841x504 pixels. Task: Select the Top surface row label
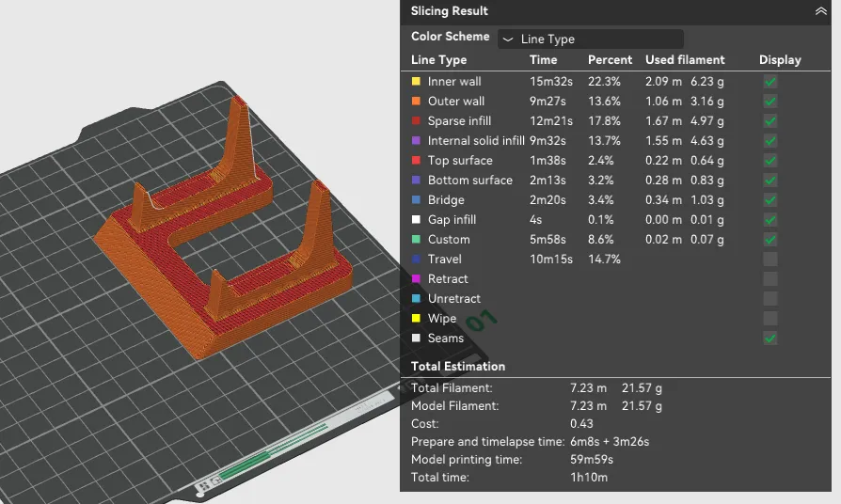coord(460,160)
